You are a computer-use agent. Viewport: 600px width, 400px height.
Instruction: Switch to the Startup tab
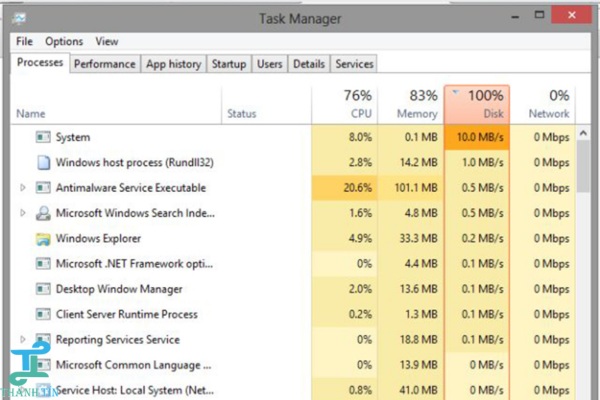229,64
